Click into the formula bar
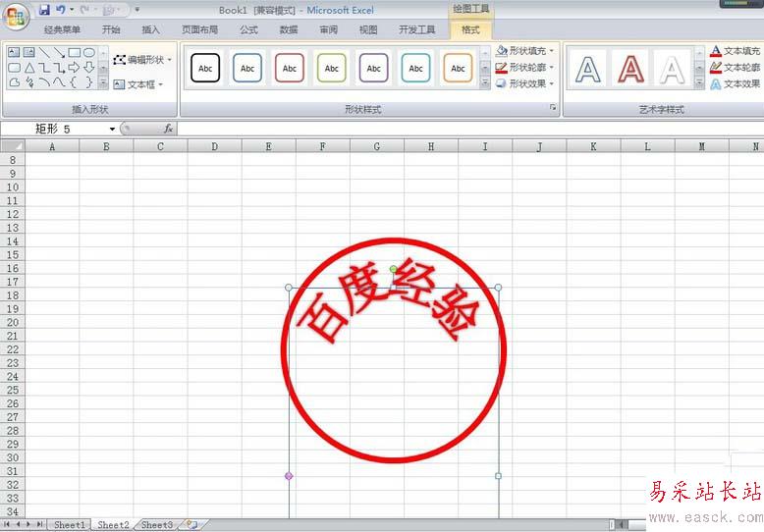Viewport: 764px width, 532px height. (x=470, y=129)
